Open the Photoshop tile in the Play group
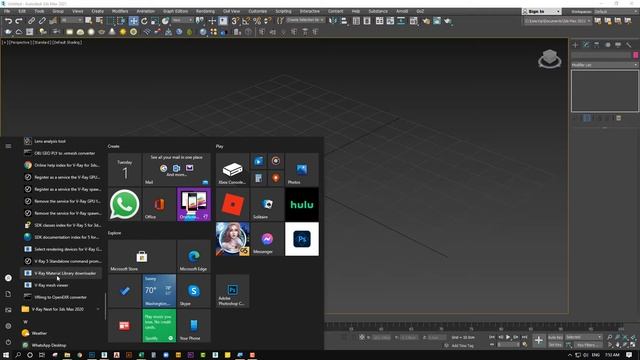The width and height of the screenshot is (640, 360). pyautogui.click(x=302, y=239)
